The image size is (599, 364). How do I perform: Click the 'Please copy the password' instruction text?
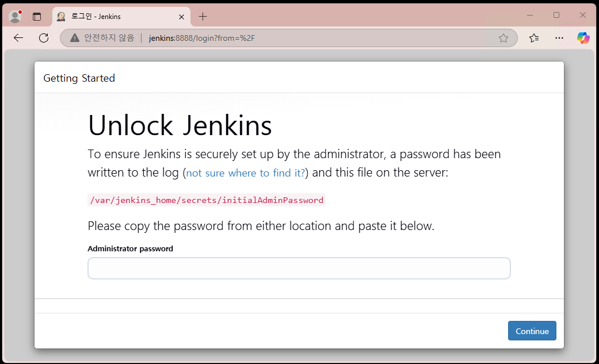261,226
